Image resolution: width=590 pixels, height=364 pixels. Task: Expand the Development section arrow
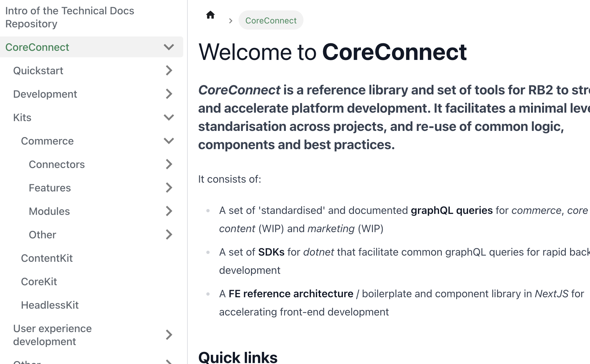(x=169, y=94)
